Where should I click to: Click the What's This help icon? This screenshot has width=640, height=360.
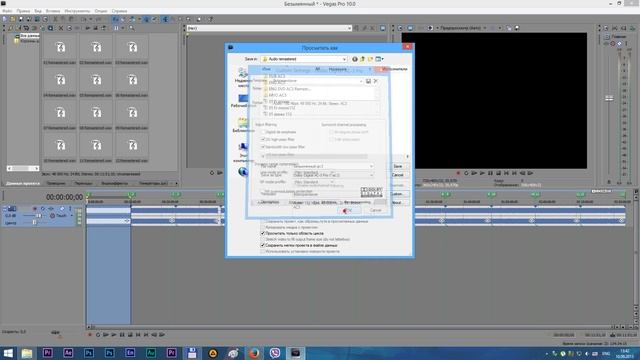211,19
